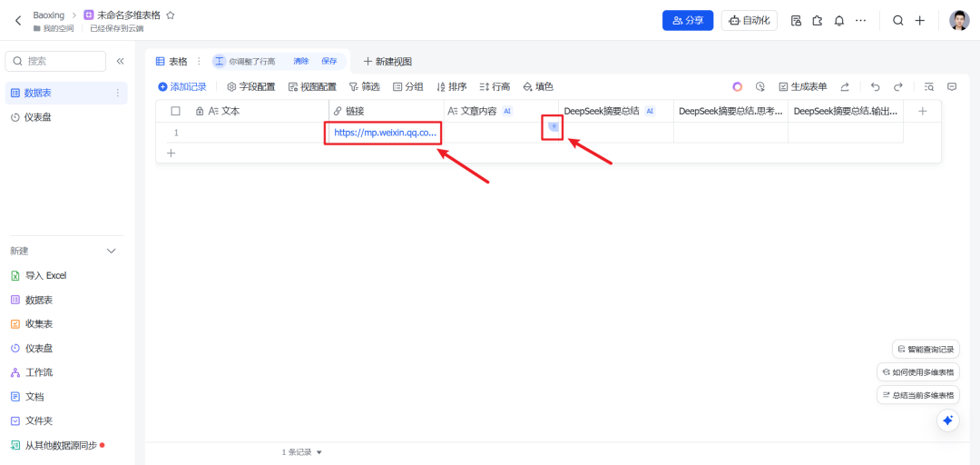
Task: Click 如何使用多维表格
Action: [x=918, y=371]
